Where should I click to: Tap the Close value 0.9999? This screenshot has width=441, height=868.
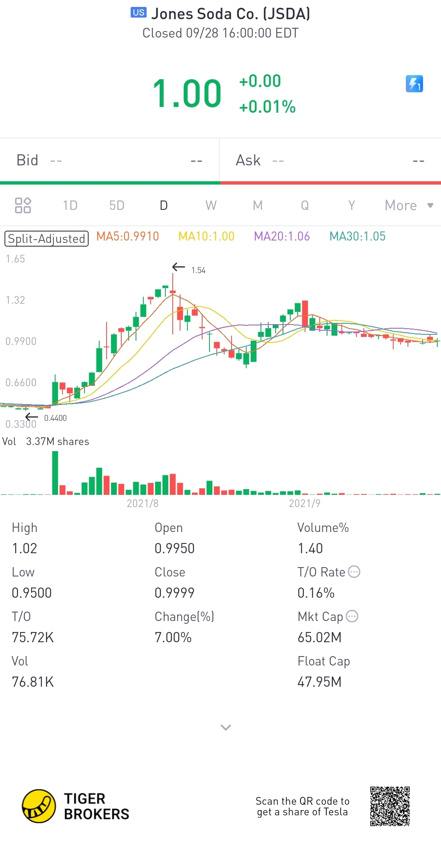point(174,593)
